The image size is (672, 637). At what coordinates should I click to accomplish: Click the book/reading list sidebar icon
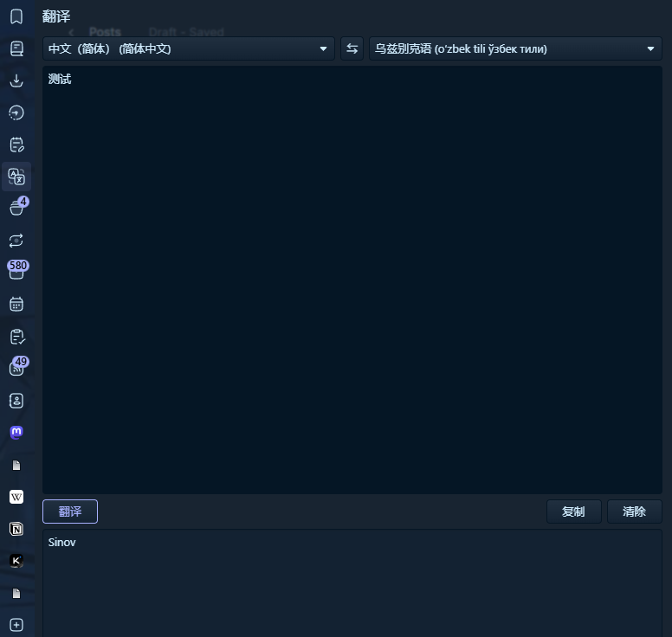tap(16, 48)
